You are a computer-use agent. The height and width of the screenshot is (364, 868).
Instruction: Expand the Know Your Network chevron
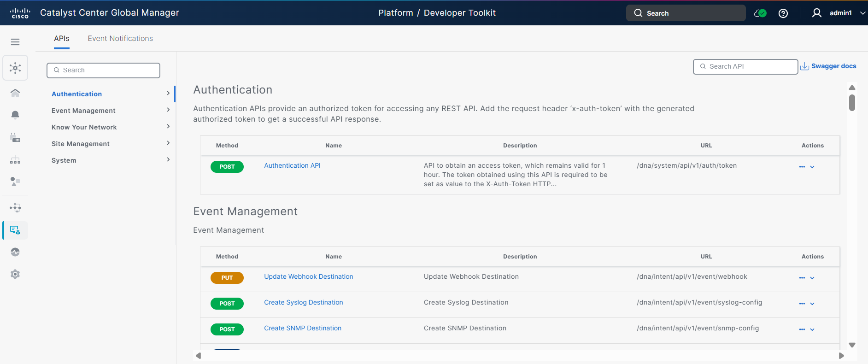tap(168, 126)
